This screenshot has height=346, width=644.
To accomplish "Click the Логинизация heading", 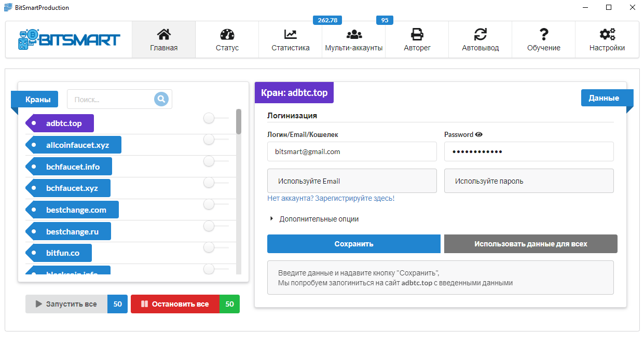I will [x=292, y=115].
